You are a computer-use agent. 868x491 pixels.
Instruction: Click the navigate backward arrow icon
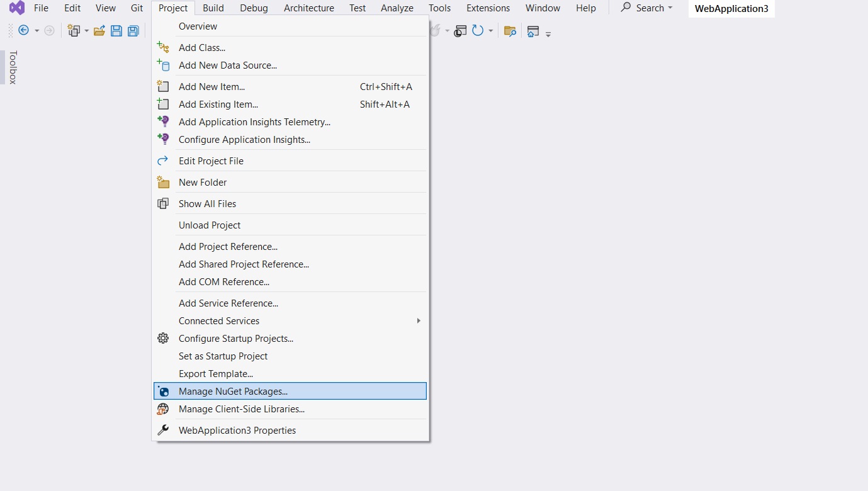click(x=24, y=31)
